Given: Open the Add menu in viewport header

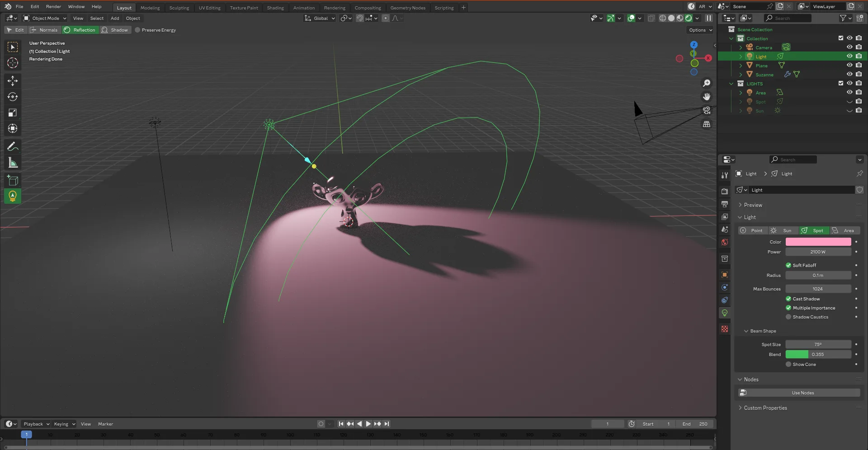Looking at the screenshot, I should (115, 18).
